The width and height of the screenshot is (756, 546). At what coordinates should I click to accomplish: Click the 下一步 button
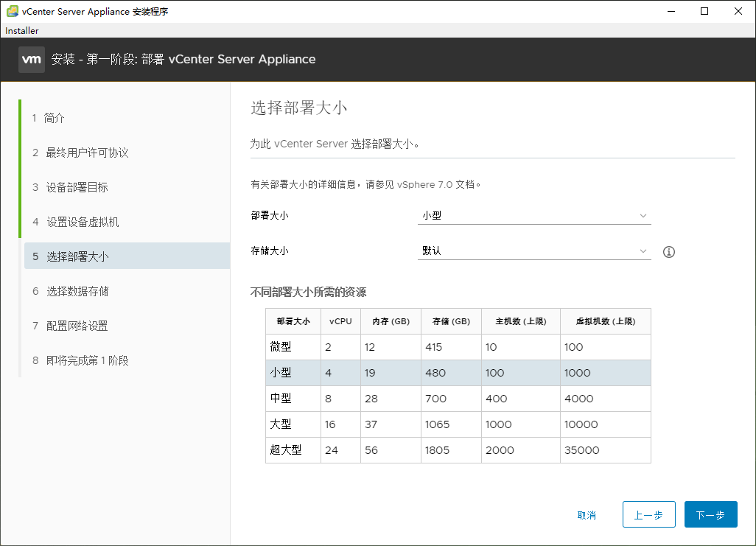tap(710, 514)
